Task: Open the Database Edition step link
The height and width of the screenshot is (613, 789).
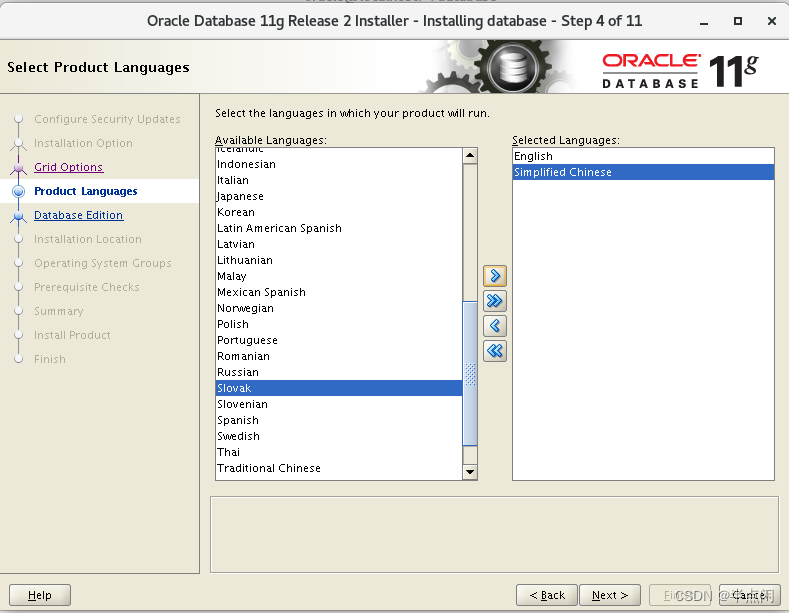Action: pos(78,215)
